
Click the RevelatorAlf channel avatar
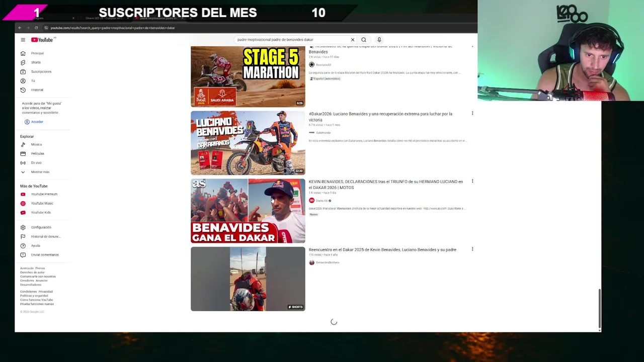pos(311,65)
